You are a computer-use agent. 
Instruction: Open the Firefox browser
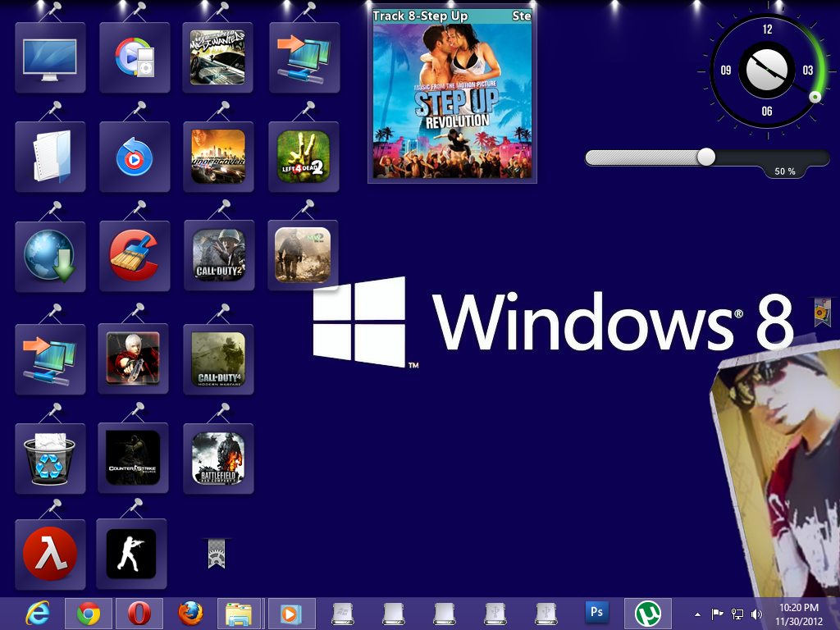190,613
